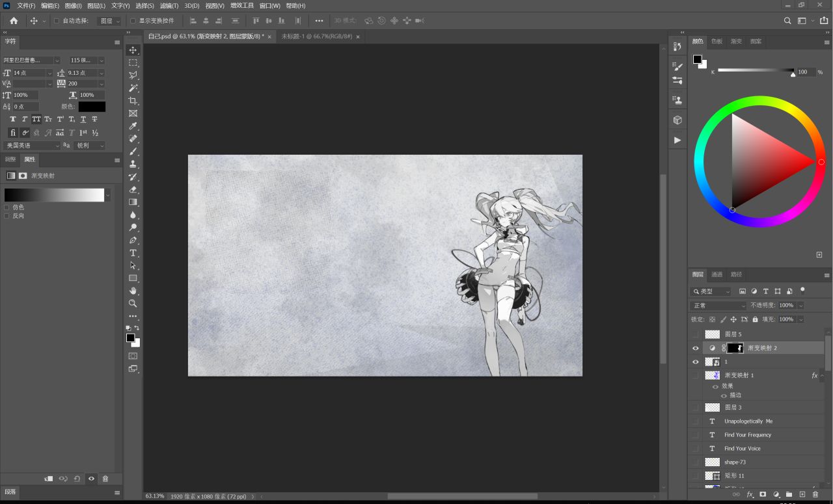
Task: Select the Horizontal Type tool
Action: 133,253
